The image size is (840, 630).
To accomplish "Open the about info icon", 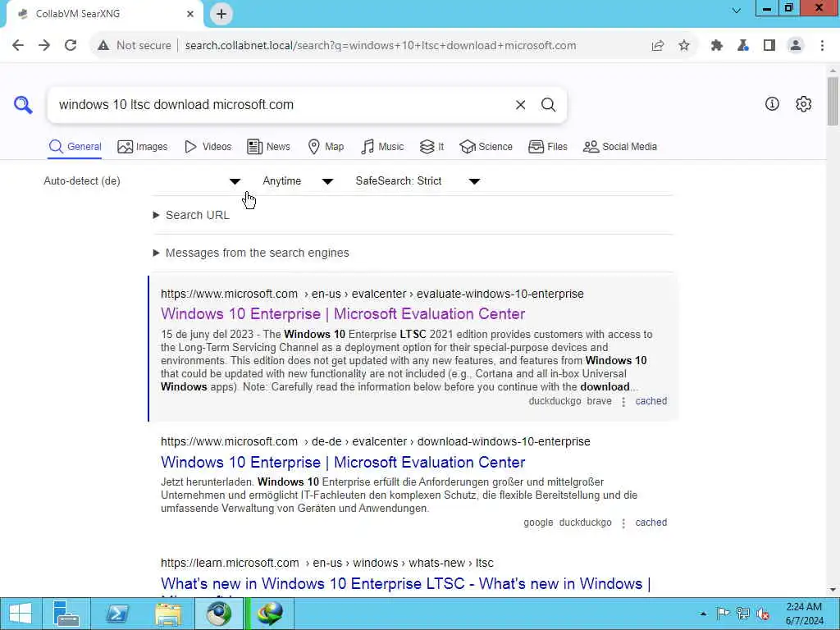I will pyautogui.click(x=772, y=104).
